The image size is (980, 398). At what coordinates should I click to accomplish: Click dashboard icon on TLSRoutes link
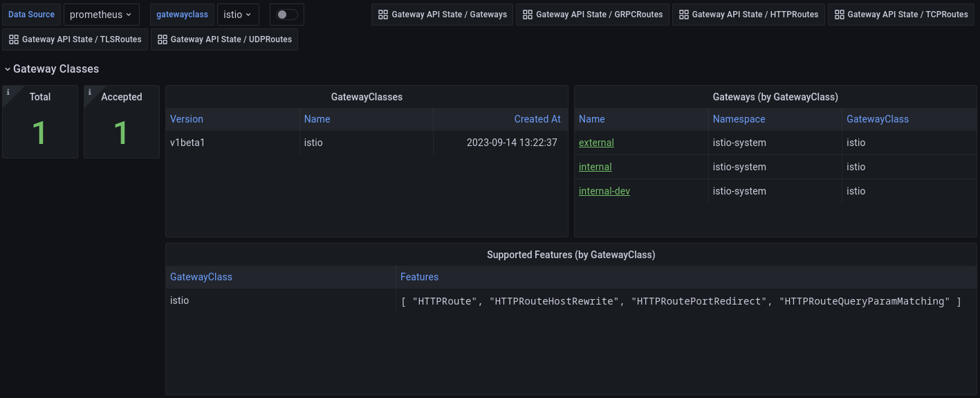14,39
